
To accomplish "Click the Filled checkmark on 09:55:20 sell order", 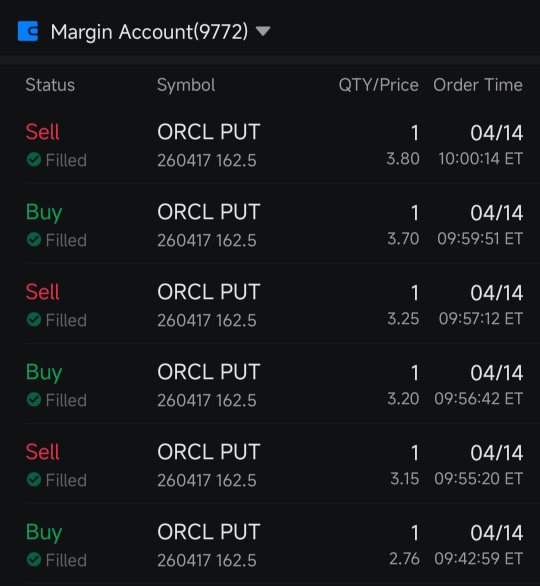I will (x=34, y=479).
